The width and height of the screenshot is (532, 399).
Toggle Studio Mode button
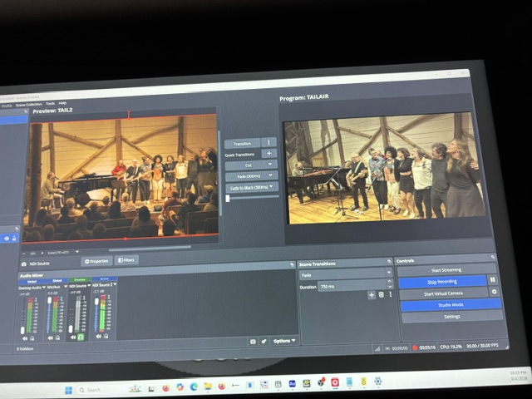click(451, 305)
